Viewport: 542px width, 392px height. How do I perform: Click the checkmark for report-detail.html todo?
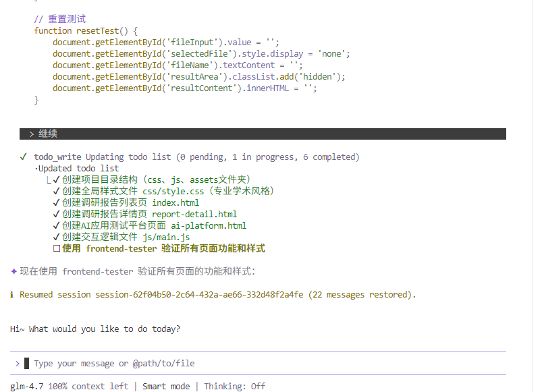pos(57,214)
